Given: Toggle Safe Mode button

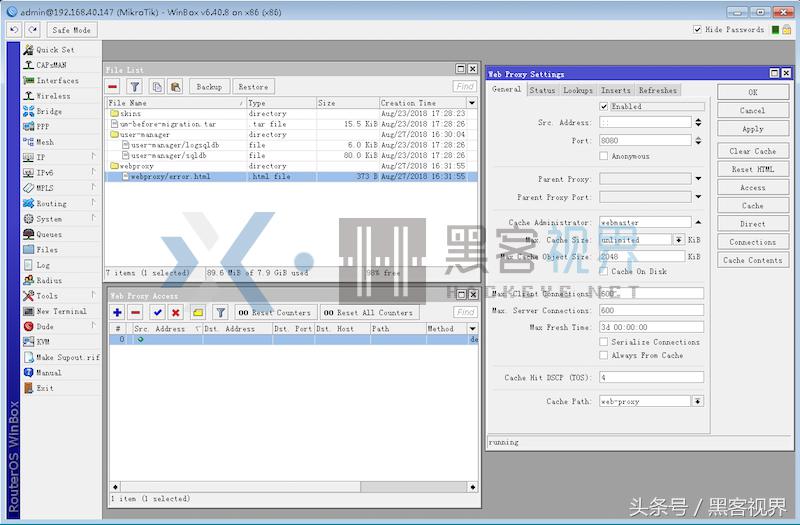Looking at the screenshot, I should pos(71,30).
